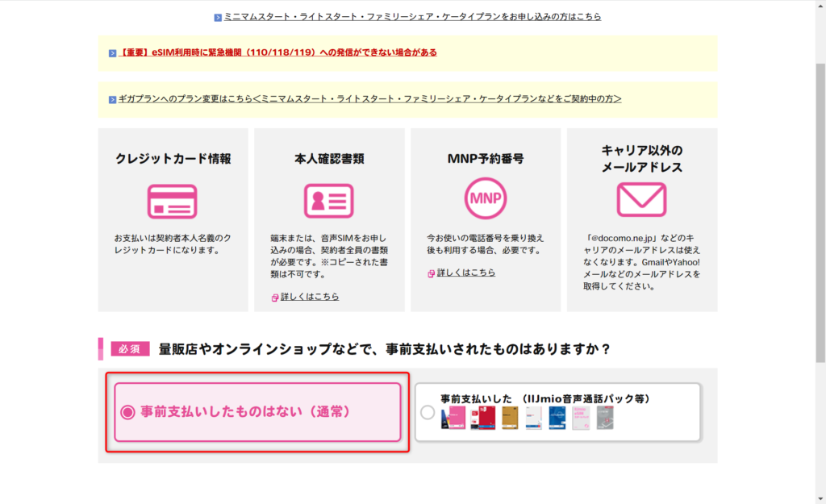This screenshot has width=826, height=504.
Task: Click the 本人確認書類 heading
Action: pos(329,159)
